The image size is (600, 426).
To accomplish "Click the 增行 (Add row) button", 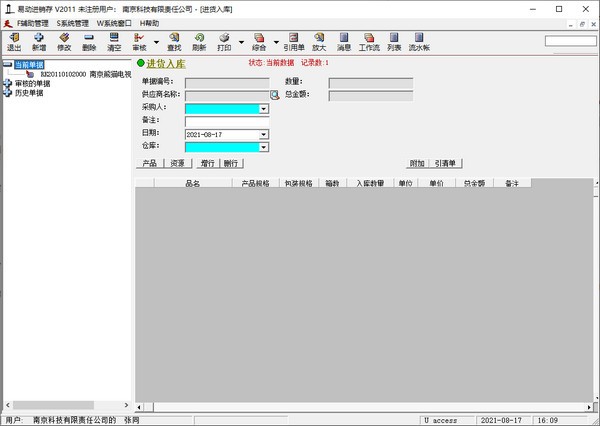I will (206, 163).
